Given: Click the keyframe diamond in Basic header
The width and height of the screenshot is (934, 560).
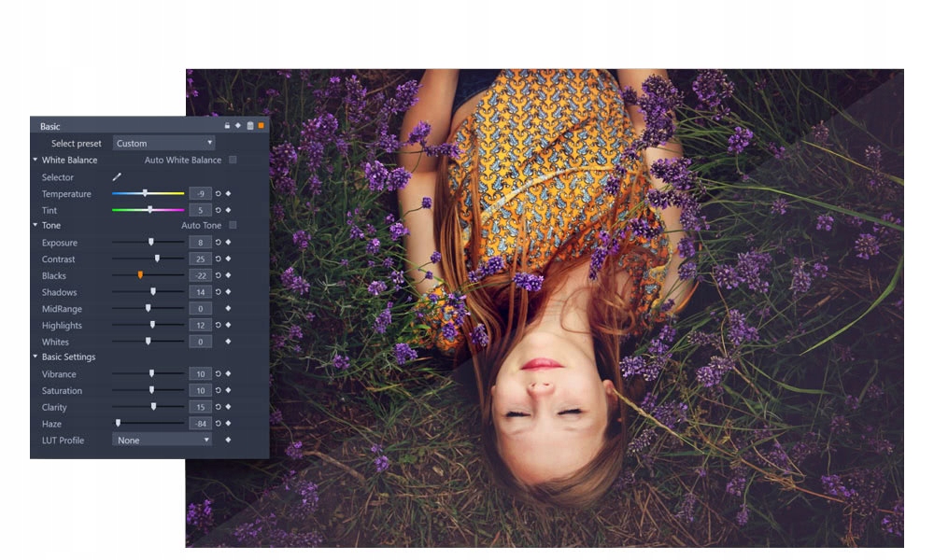Looking at the screenshot, I should click(238, 126).
